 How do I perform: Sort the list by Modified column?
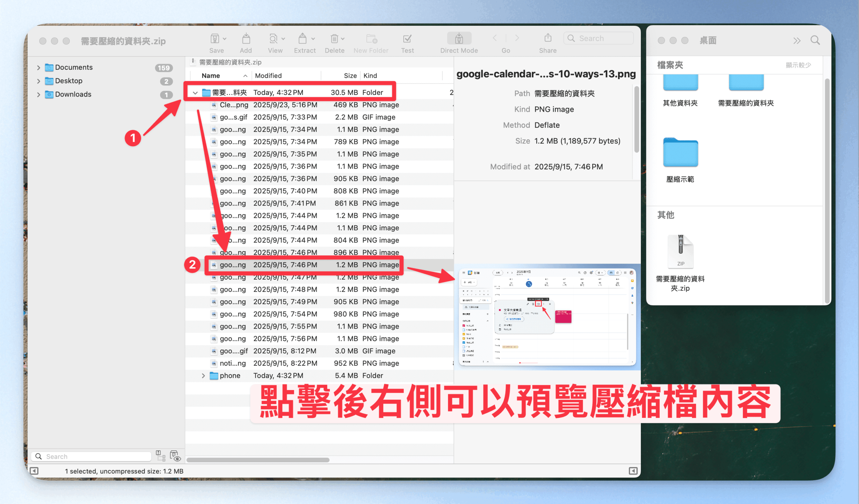pyautogui.click(x=269, y=75)
